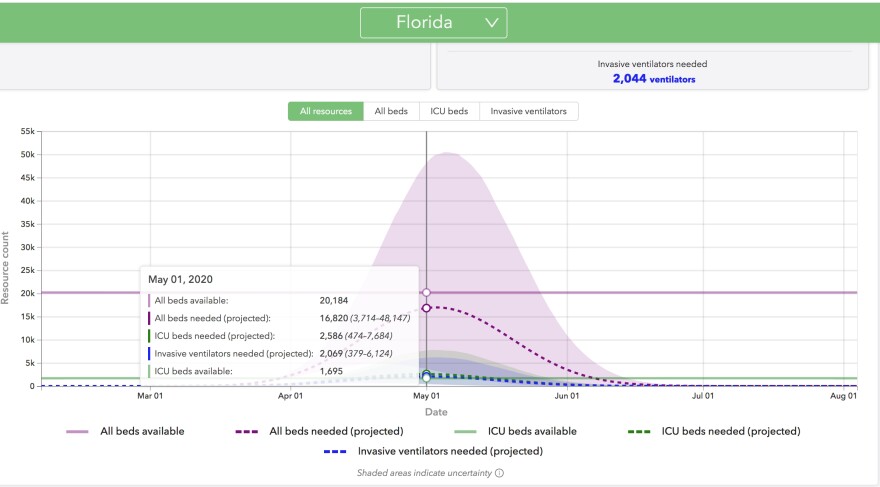Click the ICU beds data point near axis
This screenshot has width=880, height=487.
click(427, 376)
